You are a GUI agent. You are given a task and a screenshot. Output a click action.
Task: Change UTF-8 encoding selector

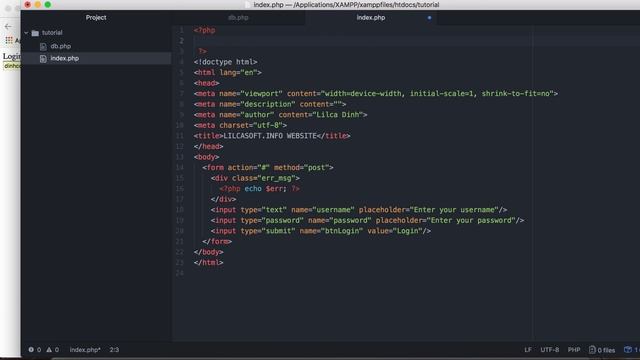[550, 350]
